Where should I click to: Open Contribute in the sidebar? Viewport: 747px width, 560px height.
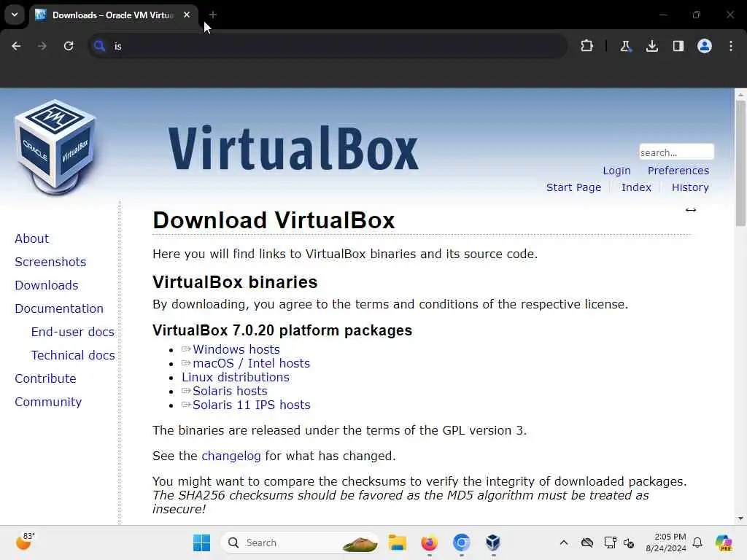coord(45,378)
